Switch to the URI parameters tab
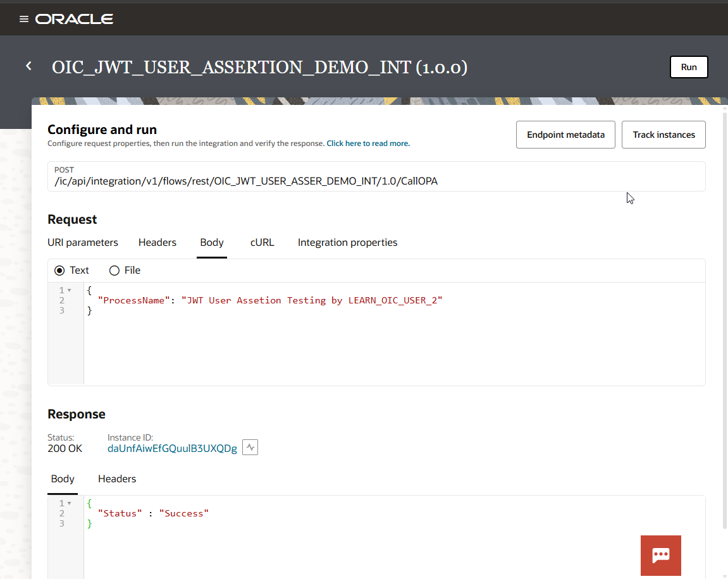Viewport: 728px width, 579px height. (x=83, y=243)
